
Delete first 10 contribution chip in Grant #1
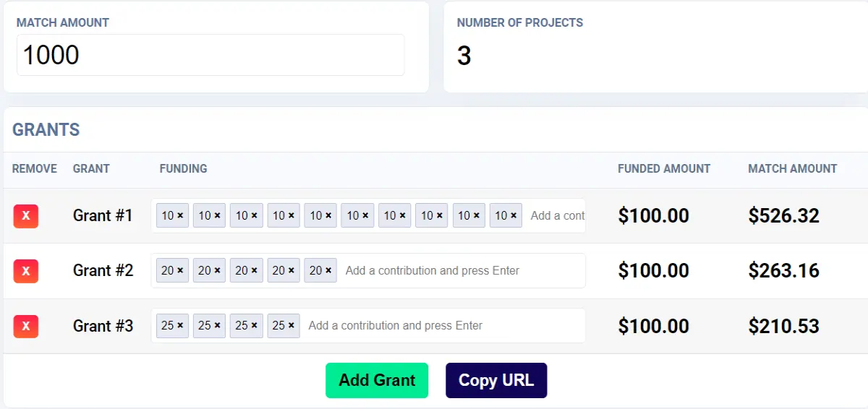(180, 215)
